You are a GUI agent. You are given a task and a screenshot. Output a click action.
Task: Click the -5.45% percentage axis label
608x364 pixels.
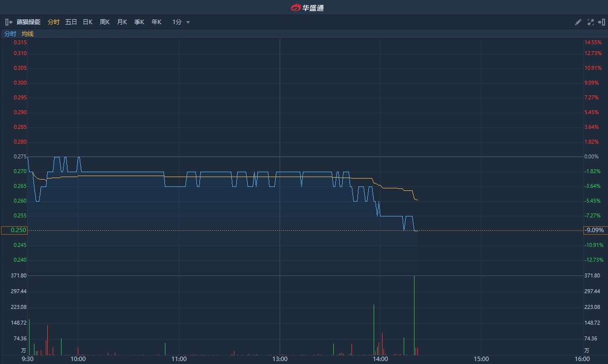pyautogui.click(x=593, y=201)
